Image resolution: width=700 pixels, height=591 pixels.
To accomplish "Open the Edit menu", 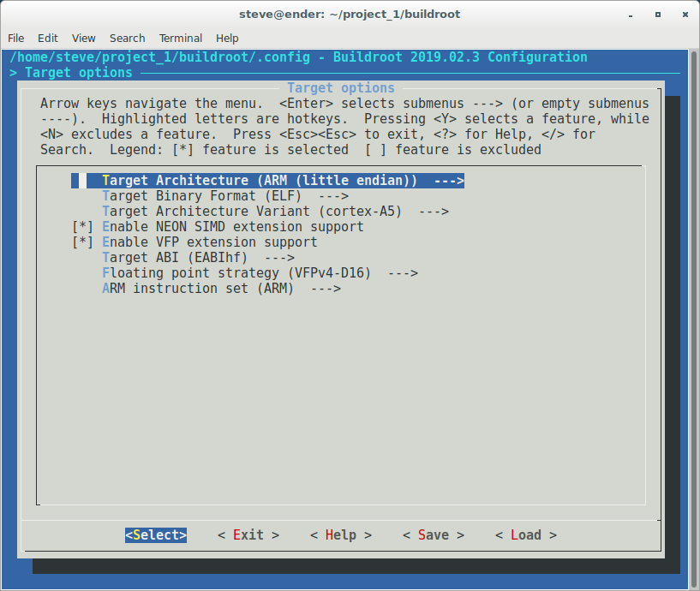I will 48,39.
